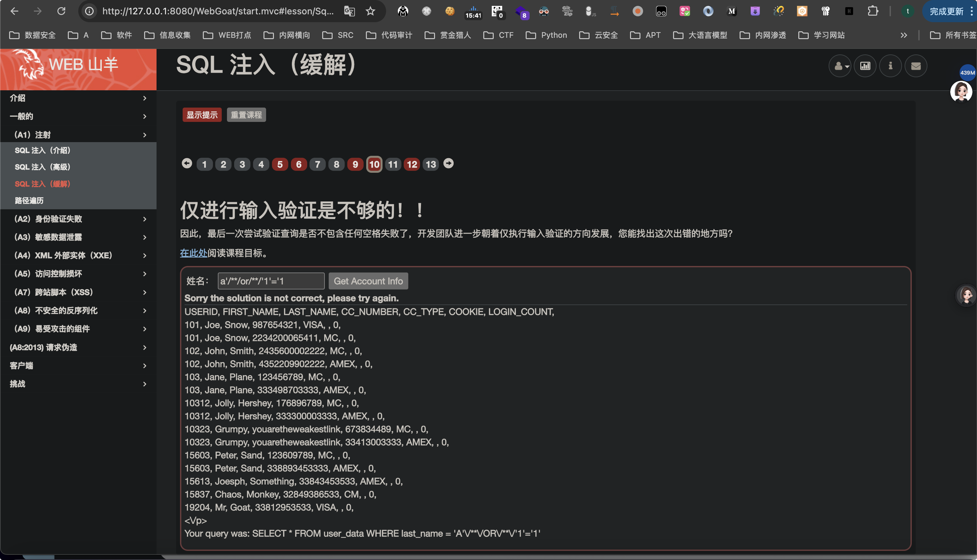
Task: Open the cookie extension icon
Action: [450, 11]
